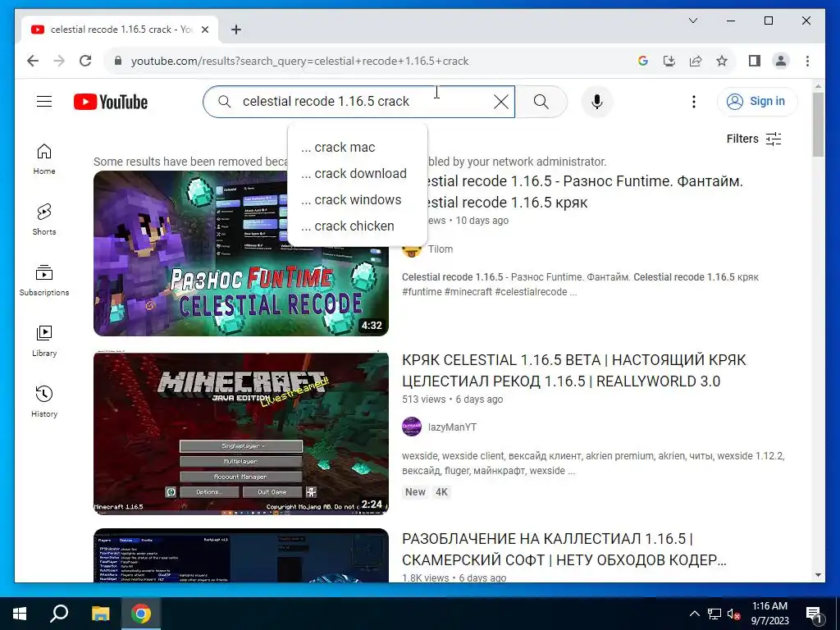The height and width of the screenshot is (630, 840).
Task: Open the network tray icon
Action: [x=714, y=614]
